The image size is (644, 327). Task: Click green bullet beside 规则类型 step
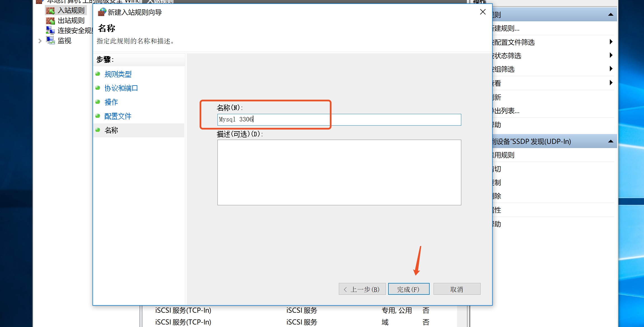pyautogui.click(x=98, y=74)
